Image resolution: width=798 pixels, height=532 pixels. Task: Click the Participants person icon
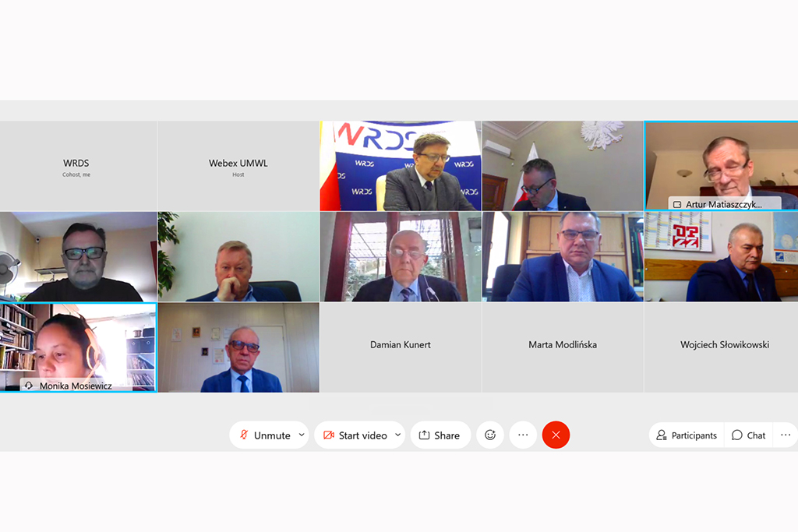point(661,435)
